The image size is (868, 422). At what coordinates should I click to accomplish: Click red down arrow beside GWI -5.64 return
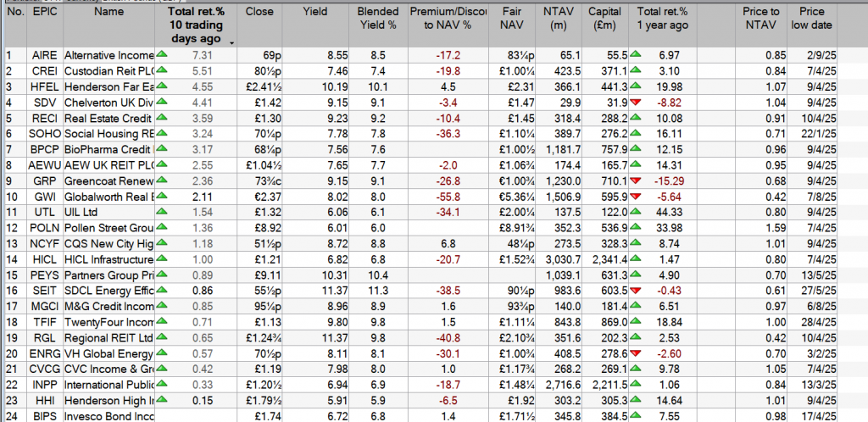click(636, 196)
